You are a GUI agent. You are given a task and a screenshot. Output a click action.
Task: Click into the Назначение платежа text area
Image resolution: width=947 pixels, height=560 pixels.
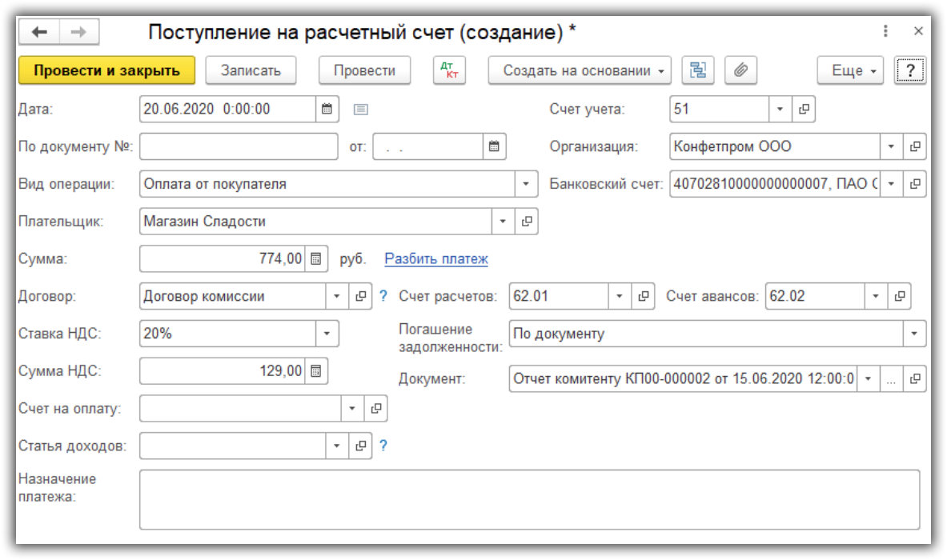(x=528, y=499)
